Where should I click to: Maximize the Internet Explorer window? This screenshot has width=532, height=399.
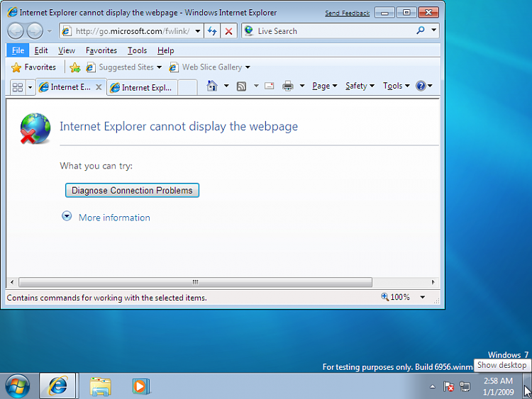tap(406, 13)
